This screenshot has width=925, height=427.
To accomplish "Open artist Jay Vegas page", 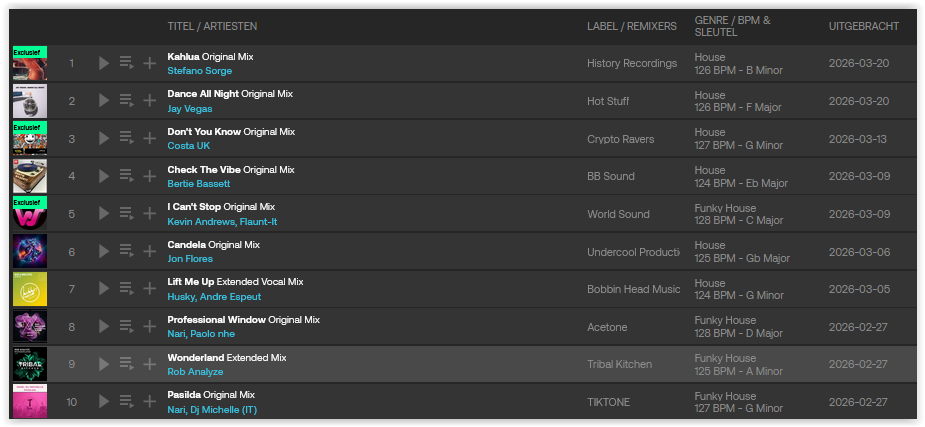I will click(190, 109).
